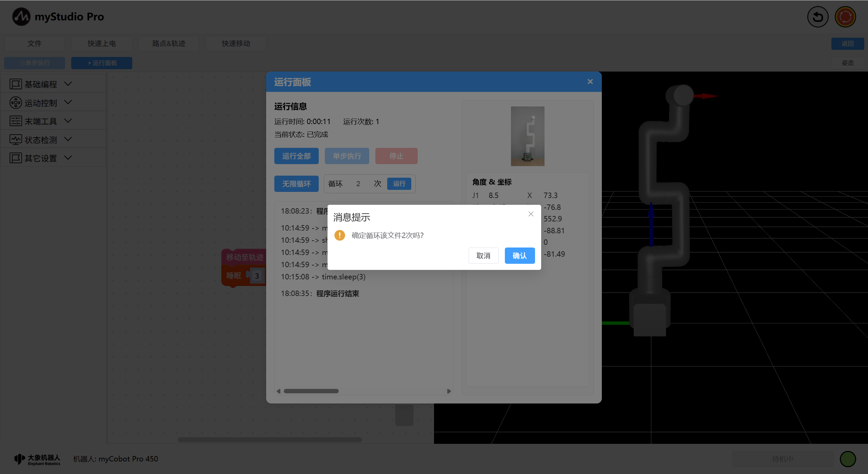Click the 运动控制 joystick icon
Image resolution: width=868 pixels, height=474 pixels.
16,103
